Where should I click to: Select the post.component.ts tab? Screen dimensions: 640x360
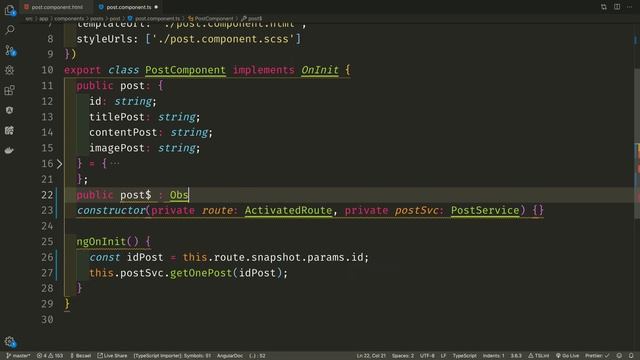(x=129, y=7)
